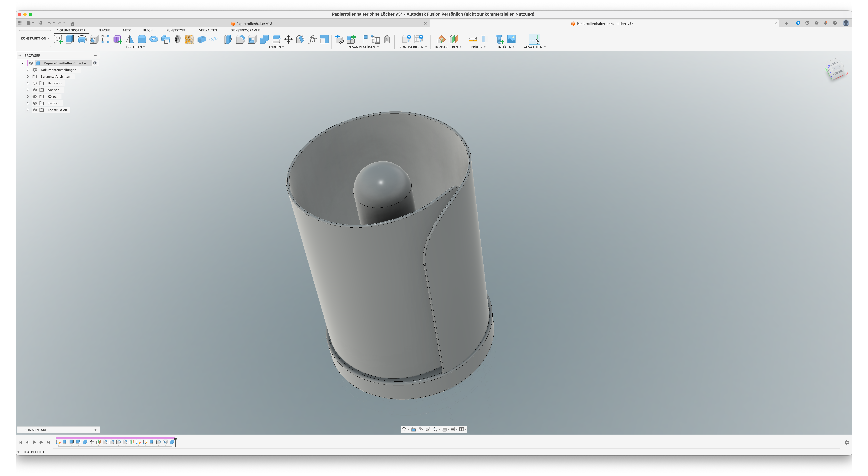Expand the Benannte Ansichten node
868x476 pixels.
tap(28, 77)
